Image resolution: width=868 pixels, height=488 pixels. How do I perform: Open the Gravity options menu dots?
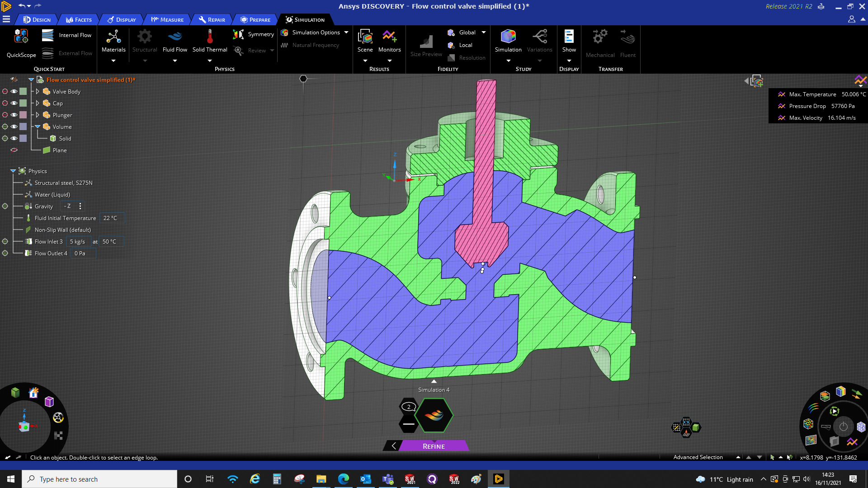pyautogui.click(x=80, y=206)
